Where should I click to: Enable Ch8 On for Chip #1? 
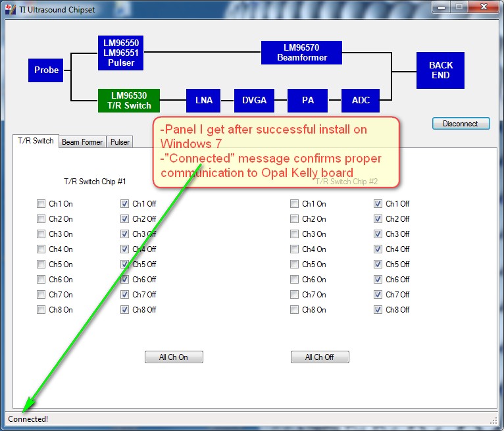tap(41, 309)
